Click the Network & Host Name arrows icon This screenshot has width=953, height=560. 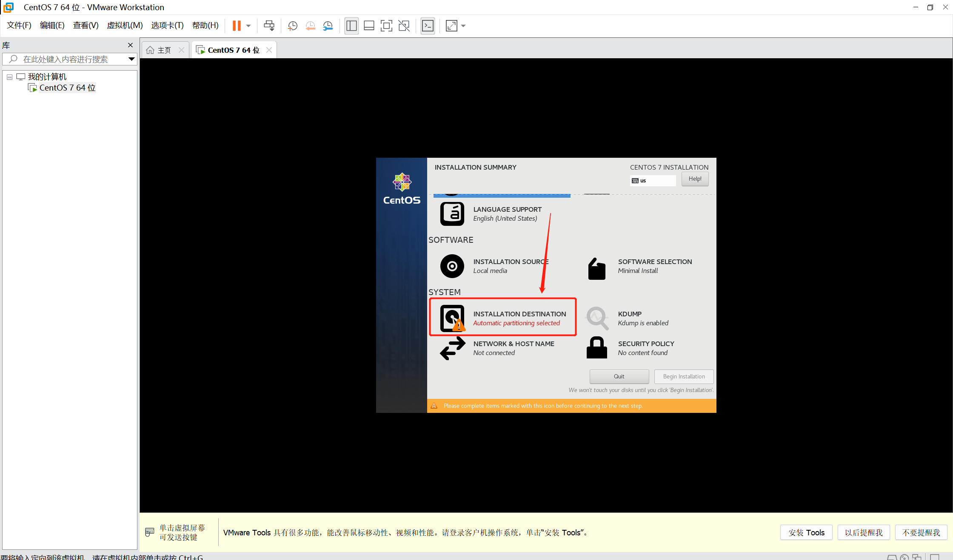452,348
